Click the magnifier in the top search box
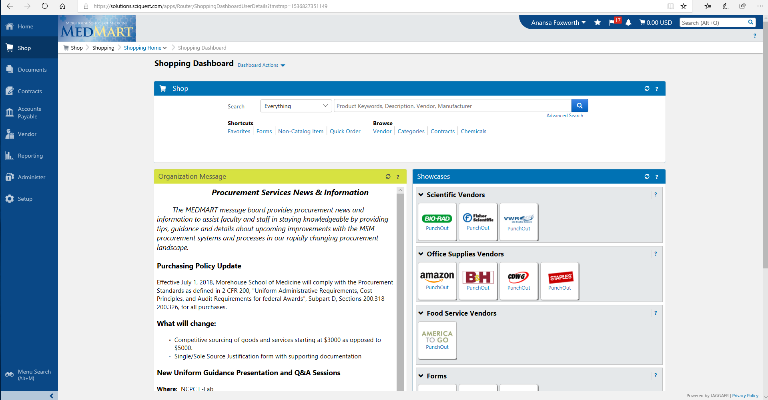The height and width of the screenshot is (400, 768). click(x=750, y=23)
